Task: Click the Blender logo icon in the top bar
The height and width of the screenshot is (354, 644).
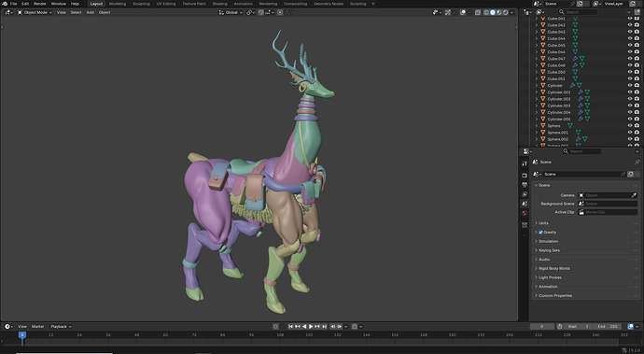Action: click(5, 4)
